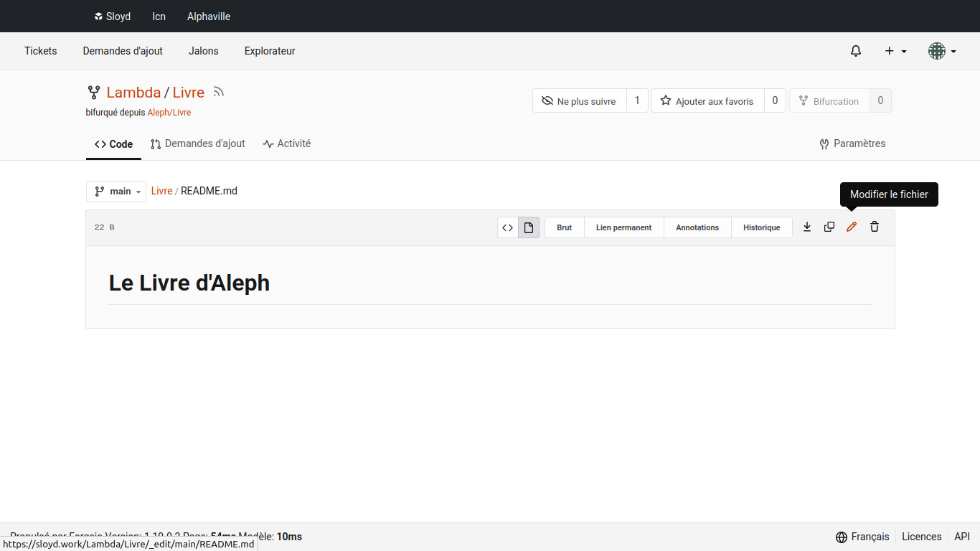Toggle Ne plus suivre watch button
This screenshot has height=551, width=980.
(x=580, y=101)
